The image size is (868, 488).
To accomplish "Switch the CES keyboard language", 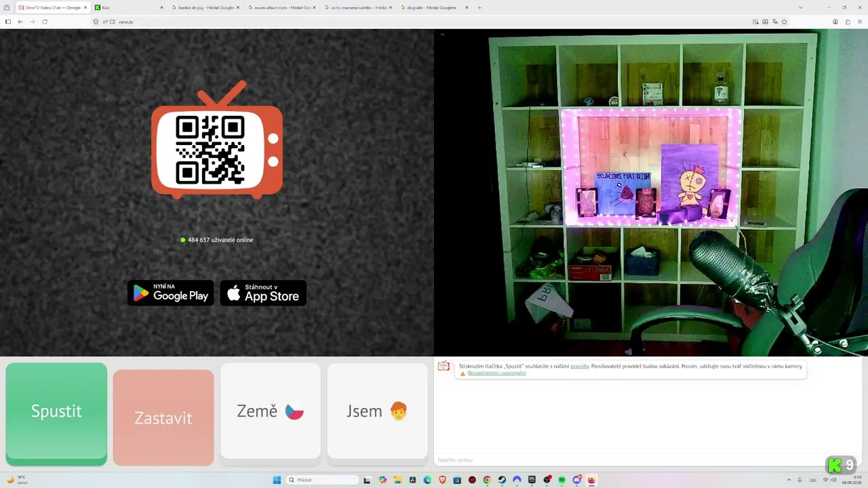I will click(x=812, y=480).
